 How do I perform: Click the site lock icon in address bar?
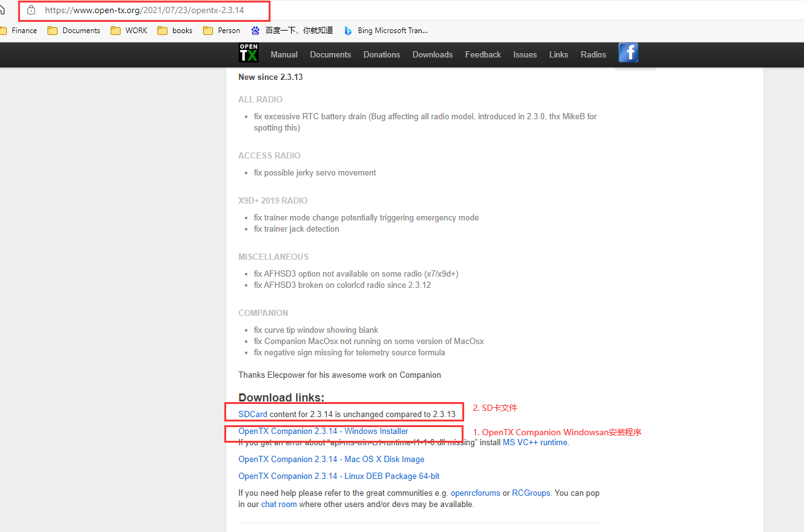pyautogui.click(x=31, y=10)
